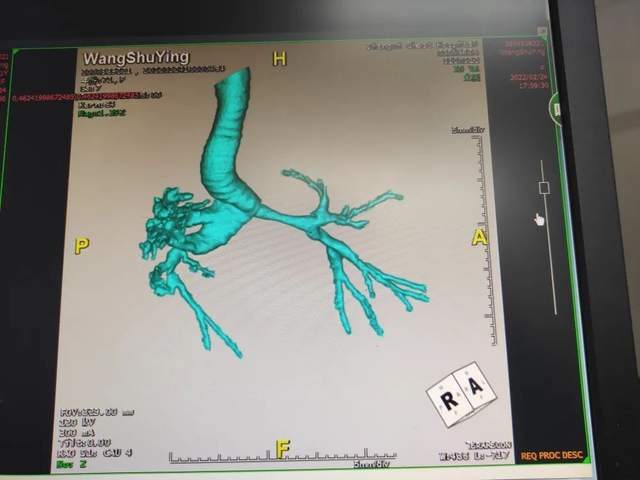Click the vertical slider handle on right panel
Screen dimensions: 640x480
pos(544,188)
